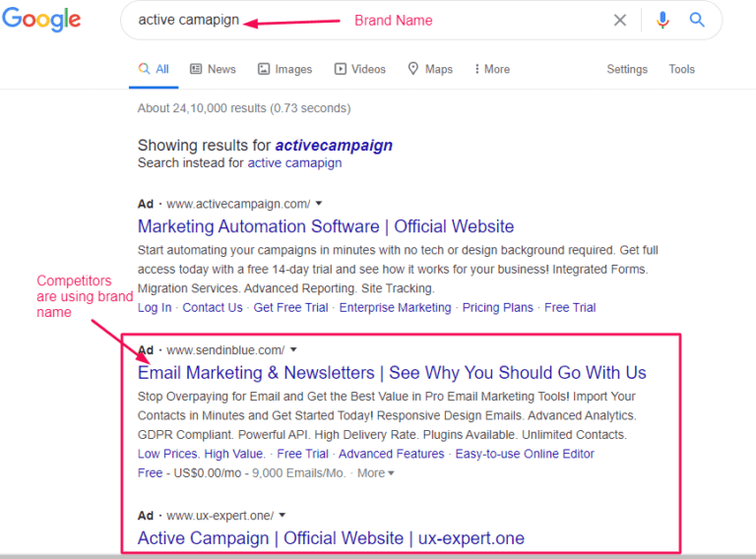Expand activecampaign.com ad dropdown arrow

[319, 204]
